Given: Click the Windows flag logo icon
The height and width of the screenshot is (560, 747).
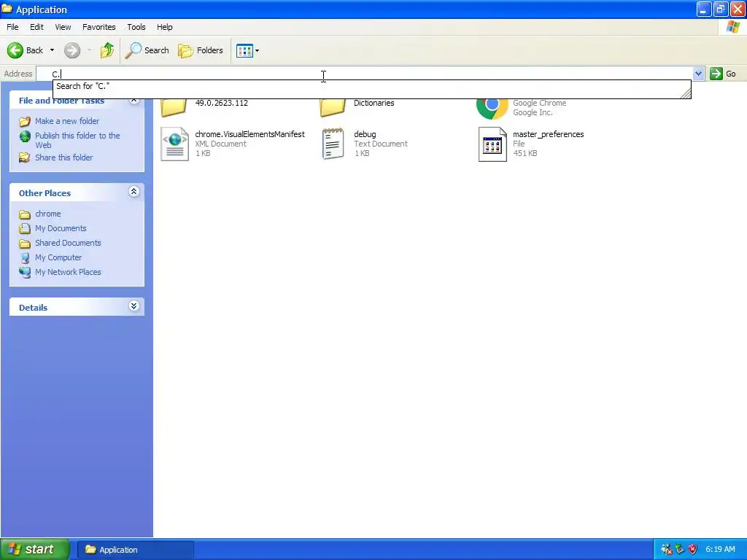Looking at the screenshot, I should [x=732, y=27].
